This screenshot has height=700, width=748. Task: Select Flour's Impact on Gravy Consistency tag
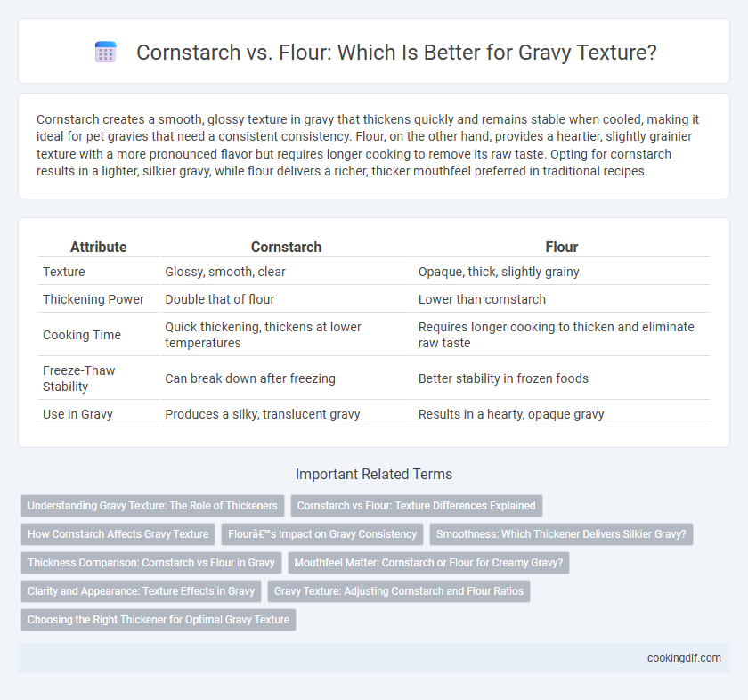322,534
